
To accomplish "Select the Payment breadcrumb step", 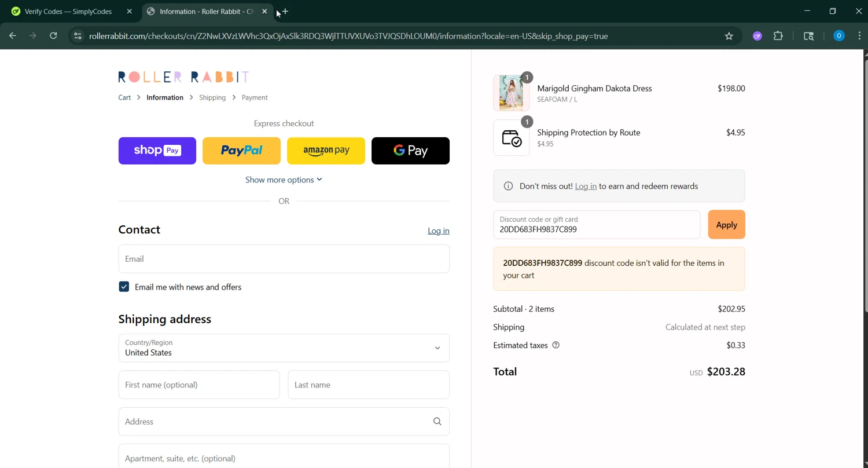I will [x=255, y=97].
